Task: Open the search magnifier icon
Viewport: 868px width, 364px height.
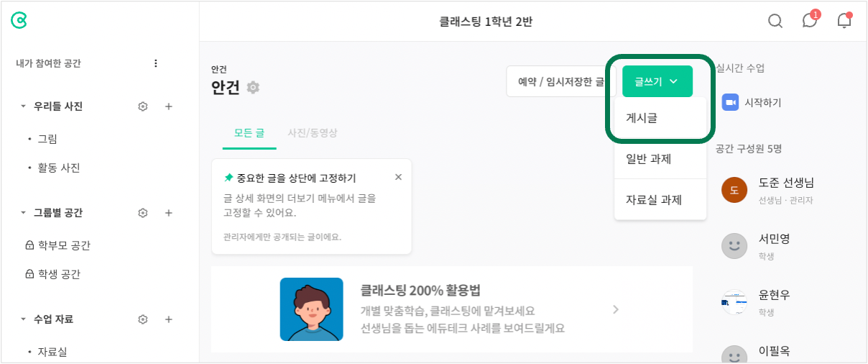Action: [x=775, y=21]
